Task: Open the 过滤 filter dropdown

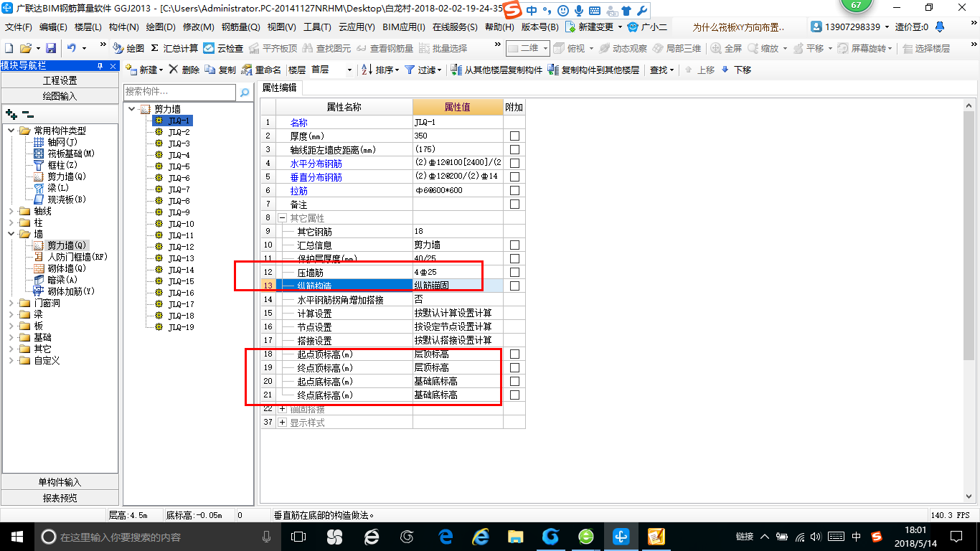Action: [x=424, y=70]
